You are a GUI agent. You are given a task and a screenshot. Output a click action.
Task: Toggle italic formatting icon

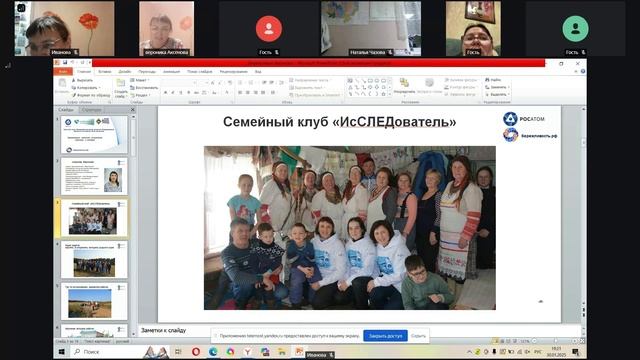point(173,93)
